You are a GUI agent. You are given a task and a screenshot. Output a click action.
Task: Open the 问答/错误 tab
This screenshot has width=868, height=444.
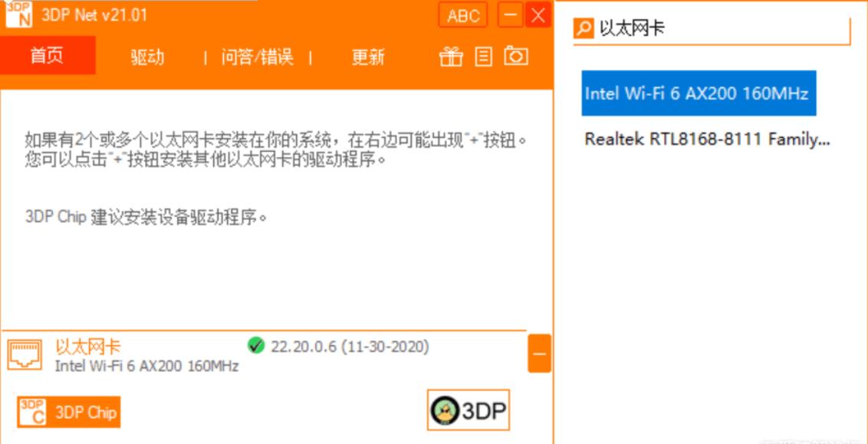click(x=258, y=57)
